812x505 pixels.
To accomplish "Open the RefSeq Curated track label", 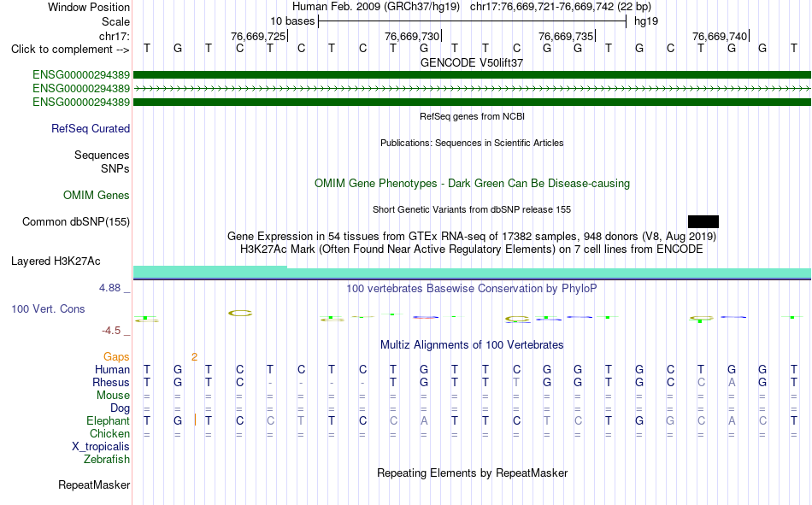I will click(x=91, y=128).
